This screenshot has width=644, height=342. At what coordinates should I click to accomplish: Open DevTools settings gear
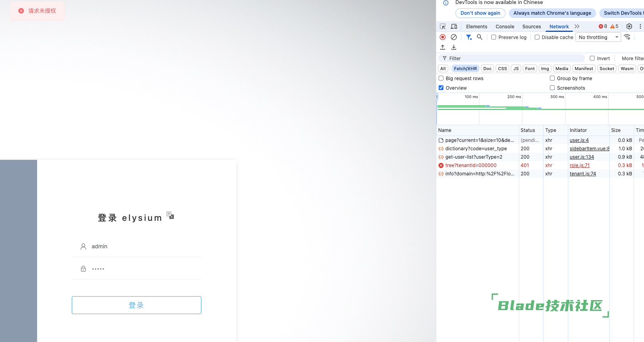click(x=629, y=26)
